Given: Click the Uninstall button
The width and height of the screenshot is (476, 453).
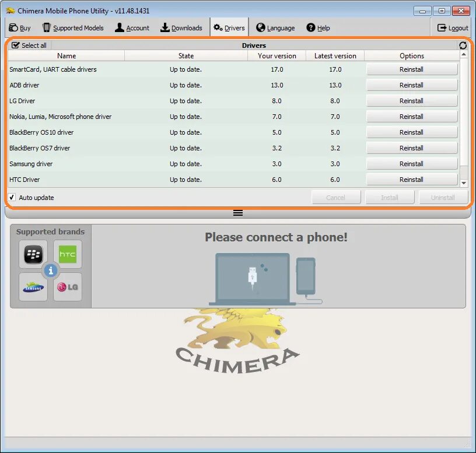Looking at the screenshot, I should point(443,198).
